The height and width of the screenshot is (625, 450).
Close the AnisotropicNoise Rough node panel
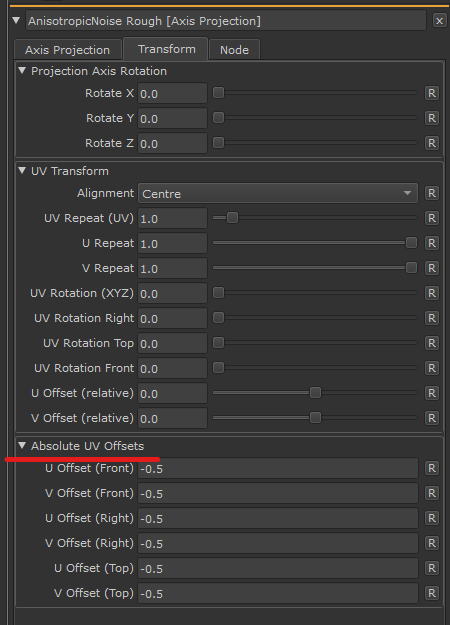click(439, 21)
